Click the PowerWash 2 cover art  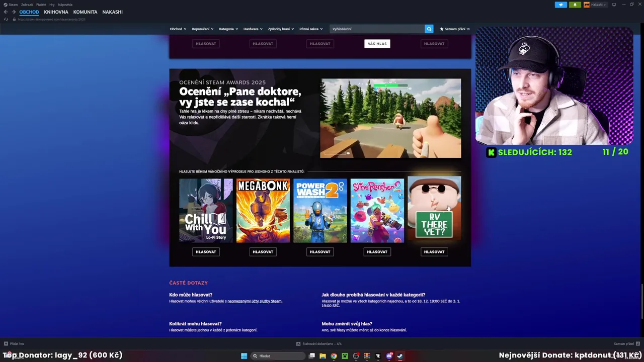pyautogui.click(x=320, y=211)
